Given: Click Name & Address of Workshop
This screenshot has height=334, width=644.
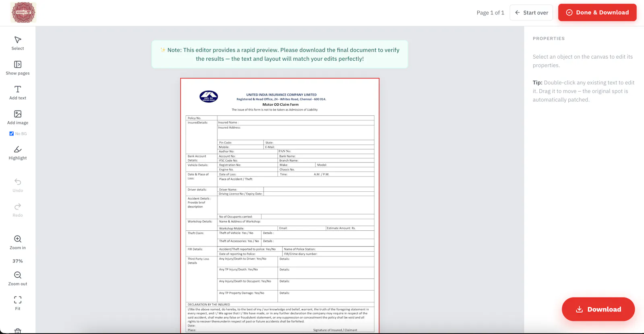Looking at the screenshot, I should click(x=239, y=221).
